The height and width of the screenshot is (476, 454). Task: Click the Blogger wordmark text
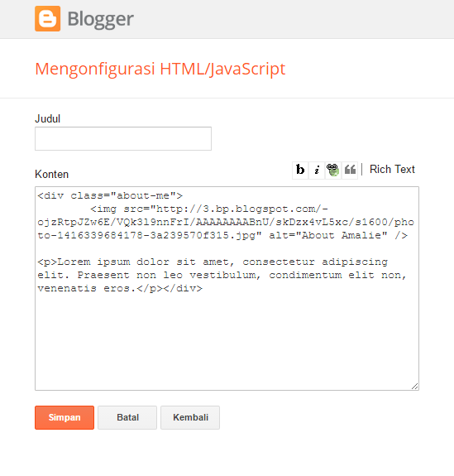pyautogui.click(x=100, y=19)
